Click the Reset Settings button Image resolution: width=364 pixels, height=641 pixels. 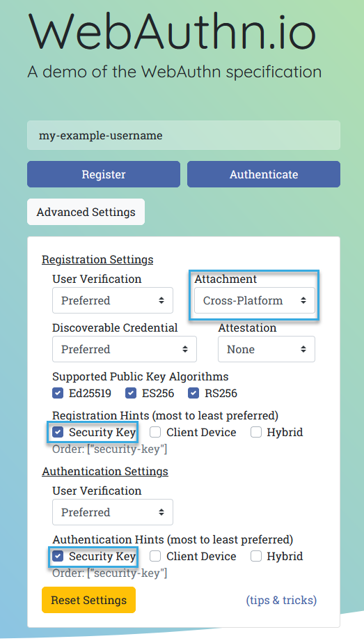tap(88, 600)
